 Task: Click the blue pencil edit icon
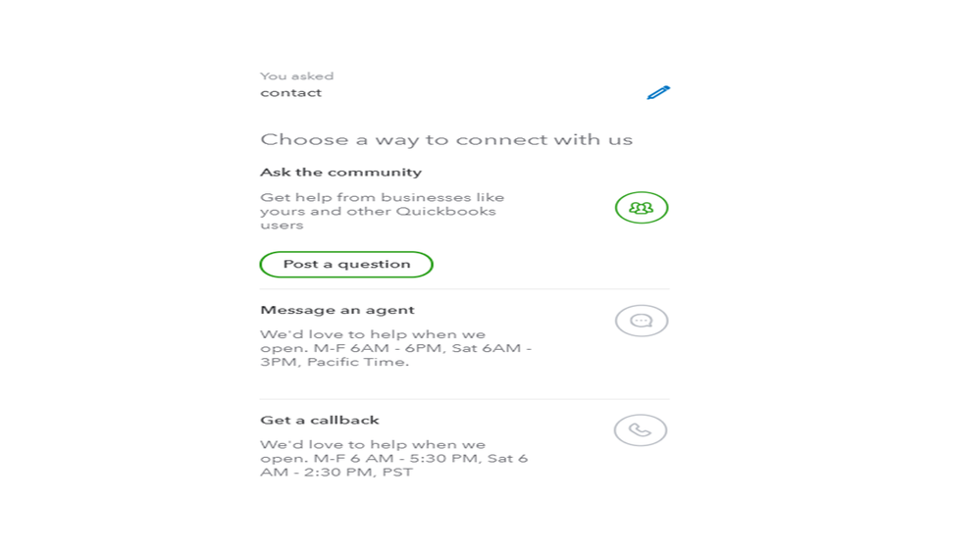point(658,92)
